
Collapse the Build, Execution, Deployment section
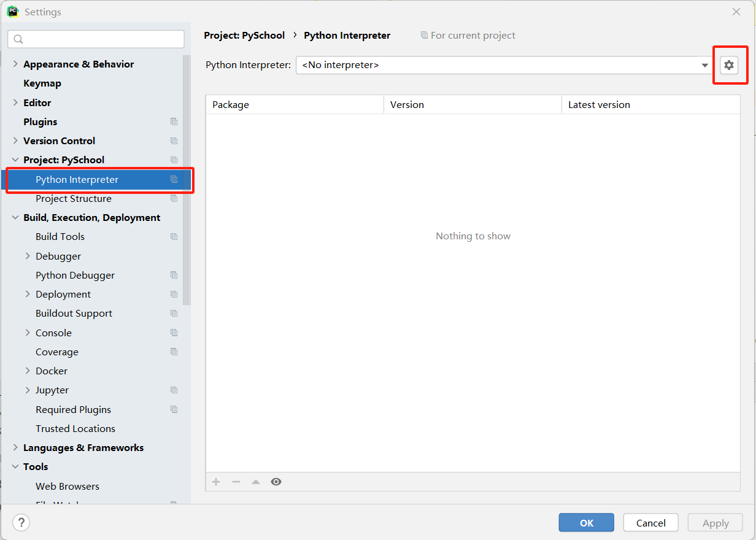pyautogui.click(x=15, y=218)
